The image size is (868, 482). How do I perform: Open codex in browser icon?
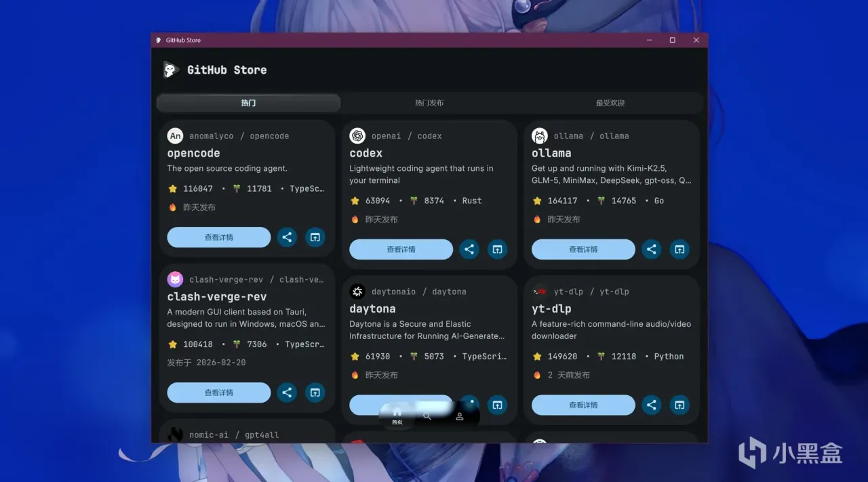(x=497, y=249)
